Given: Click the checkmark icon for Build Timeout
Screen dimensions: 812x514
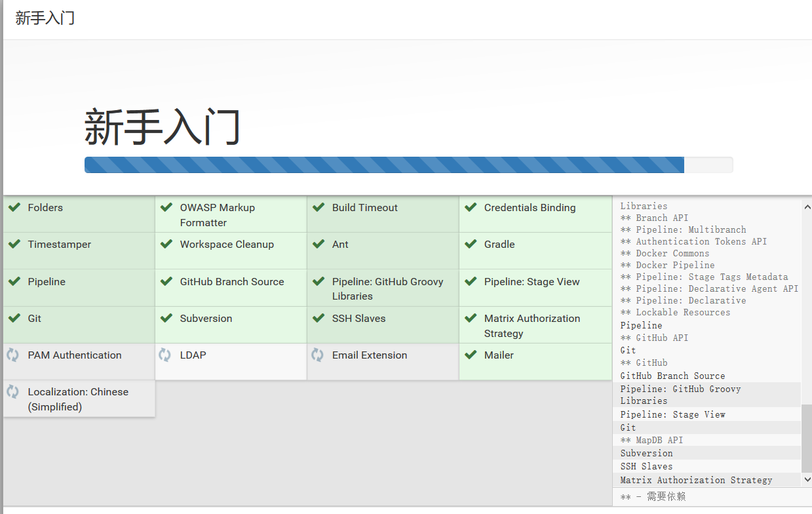Looking at the screenshot, I should (x=319, y=207).
